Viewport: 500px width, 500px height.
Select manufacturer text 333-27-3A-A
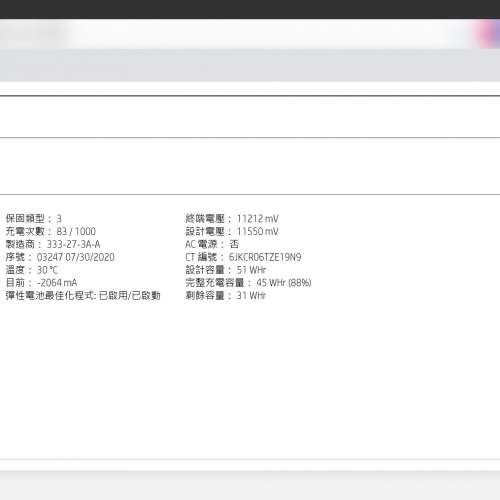[x=73, y=244]
